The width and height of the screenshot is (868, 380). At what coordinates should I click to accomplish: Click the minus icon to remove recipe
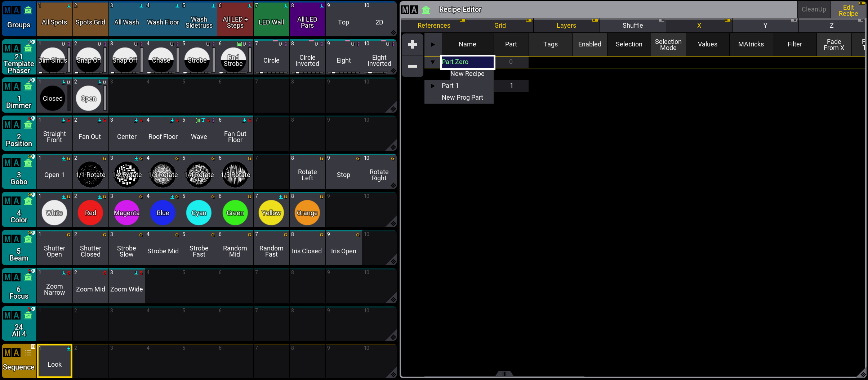click(412, 66)
